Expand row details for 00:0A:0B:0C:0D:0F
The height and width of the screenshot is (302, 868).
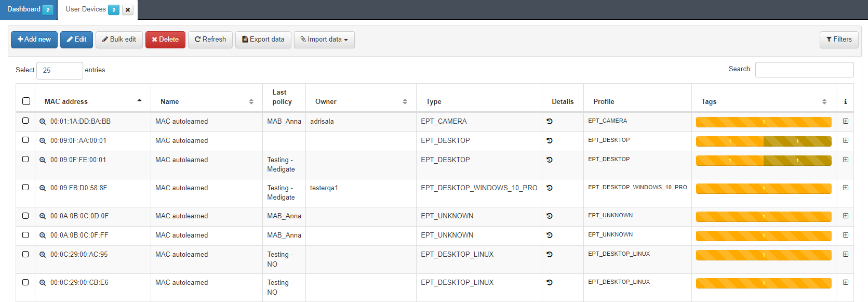tap(846, 216)
